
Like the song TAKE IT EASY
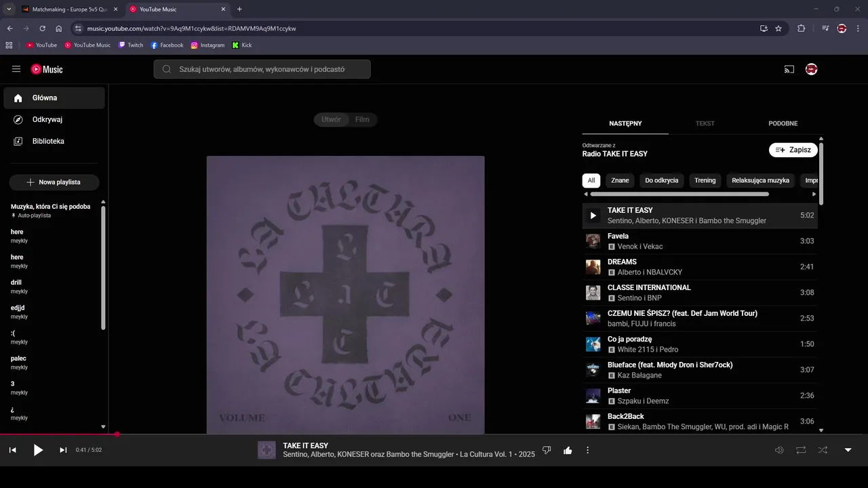[x=568, y=450]
